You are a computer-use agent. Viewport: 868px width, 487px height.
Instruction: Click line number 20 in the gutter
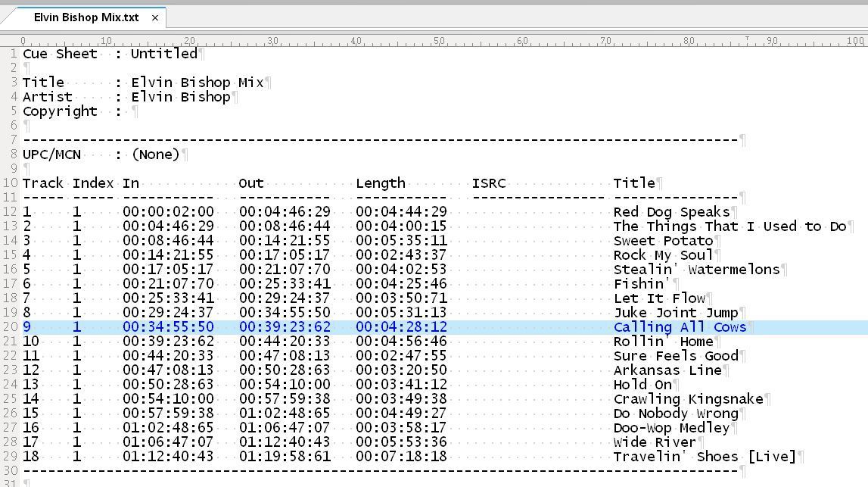(11, 327)
